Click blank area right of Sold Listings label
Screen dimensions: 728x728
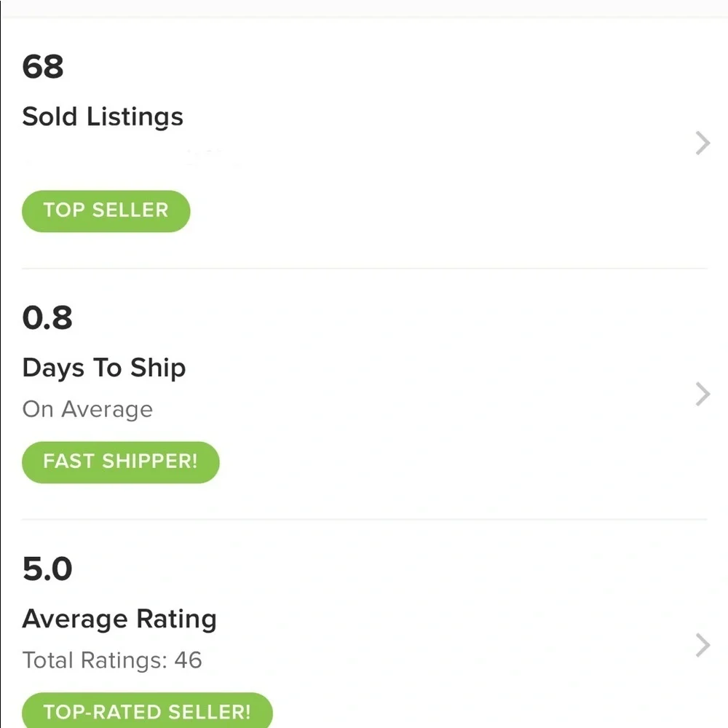tap(436, 116)
